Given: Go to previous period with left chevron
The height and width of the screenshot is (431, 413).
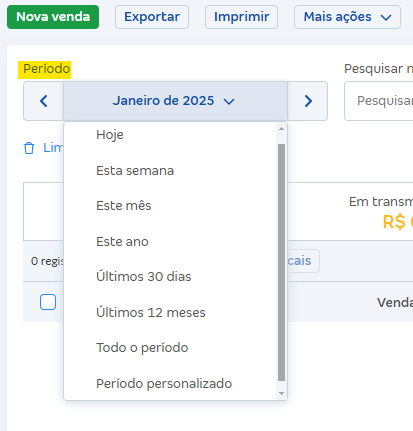Looking at the screenshot, I should coord(43,101).
